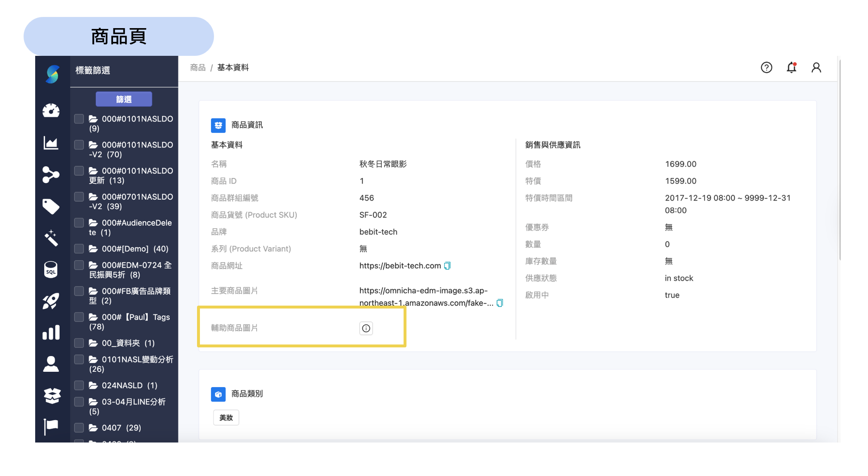Click the 篩選 filter button
Screen dimensions: 868x476
[x=124, y=99]
